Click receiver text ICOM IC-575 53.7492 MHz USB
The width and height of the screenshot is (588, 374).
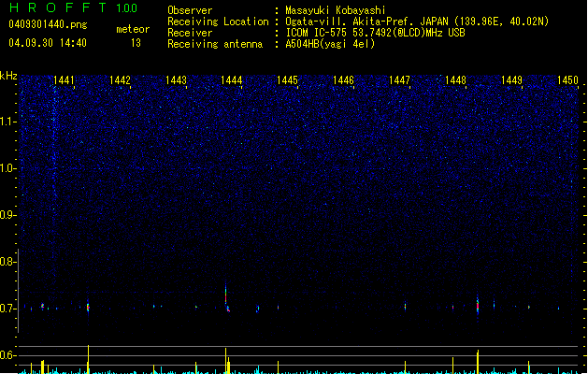pos(375,33)
